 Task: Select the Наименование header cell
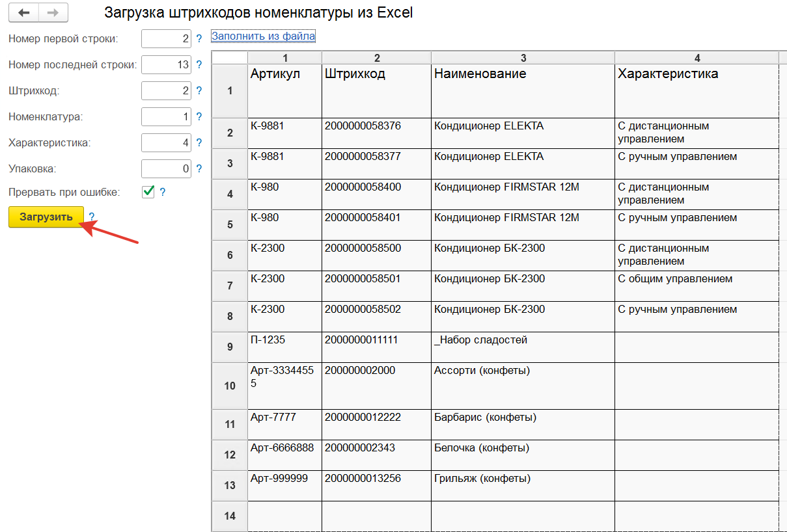point(523,91)
